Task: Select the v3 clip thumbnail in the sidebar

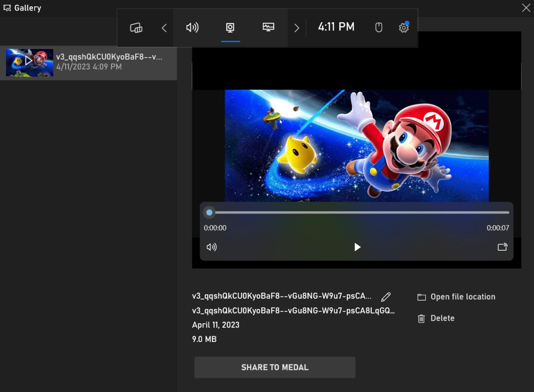Action: pos(88,62)
